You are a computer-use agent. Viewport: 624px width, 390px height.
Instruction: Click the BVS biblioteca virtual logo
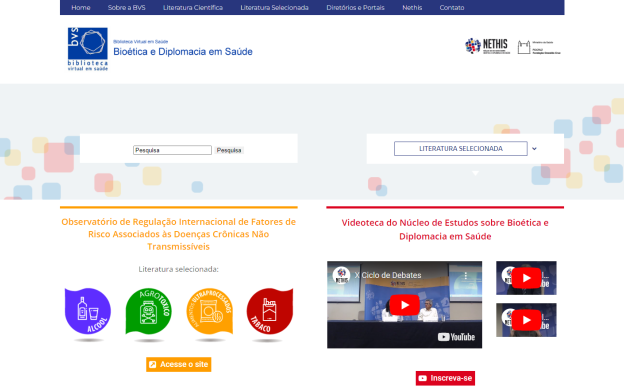tap(88, 49)
